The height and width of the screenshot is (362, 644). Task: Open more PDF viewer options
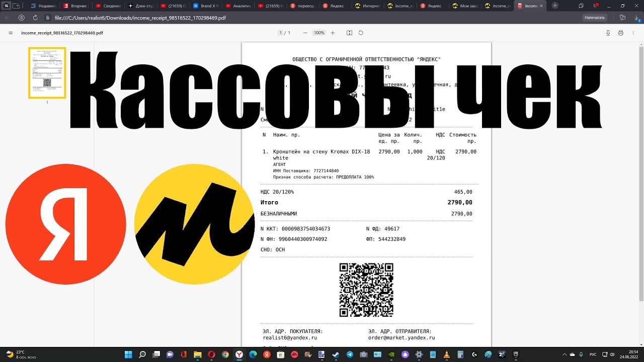tap(633, 33)
